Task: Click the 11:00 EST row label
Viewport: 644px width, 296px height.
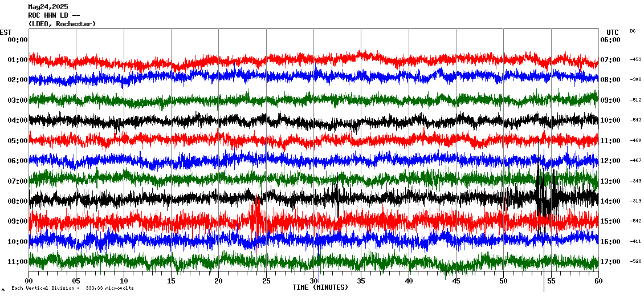Action: coord(17,262)
